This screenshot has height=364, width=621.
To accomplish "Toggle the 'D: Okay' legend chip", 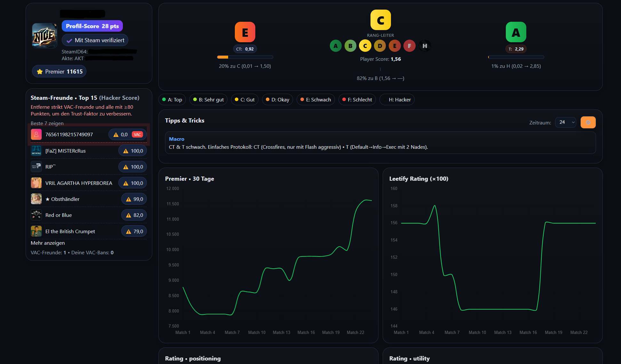I will [x=277, y=99].
